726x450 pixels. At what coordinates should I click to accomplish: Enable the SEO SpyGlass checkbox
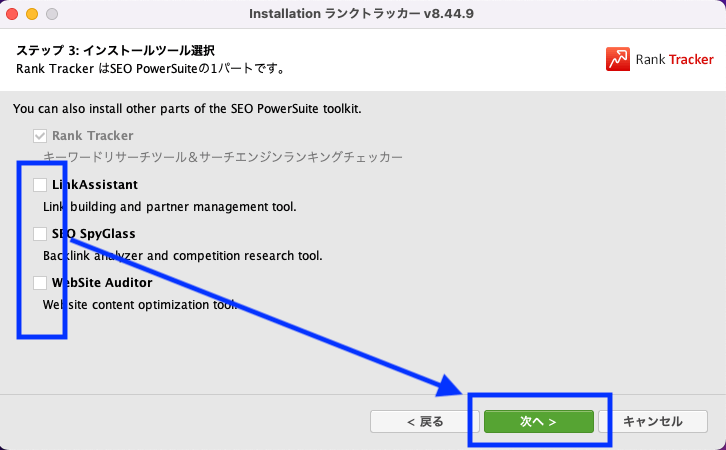point(40,234)
